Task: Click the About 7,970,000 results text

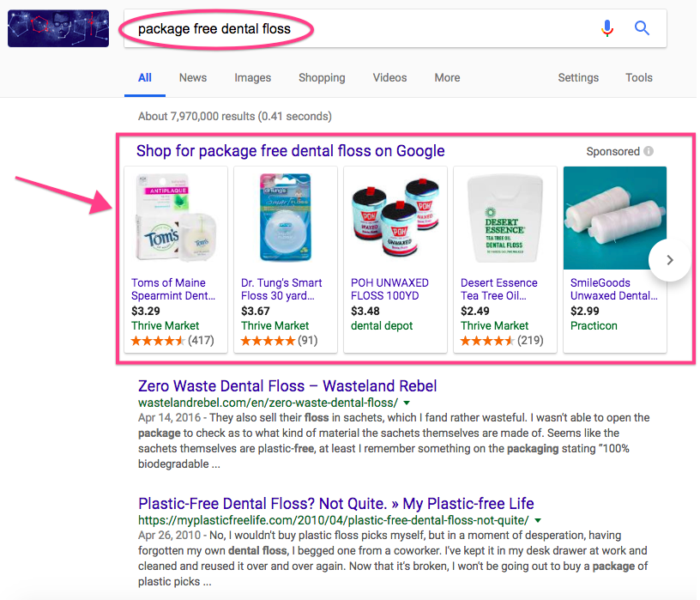Action: (235, 116)
